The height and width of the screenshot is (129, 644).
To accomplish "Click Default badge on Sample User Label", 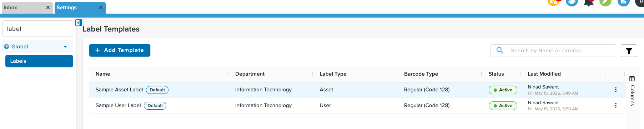I will pos(155,106).
